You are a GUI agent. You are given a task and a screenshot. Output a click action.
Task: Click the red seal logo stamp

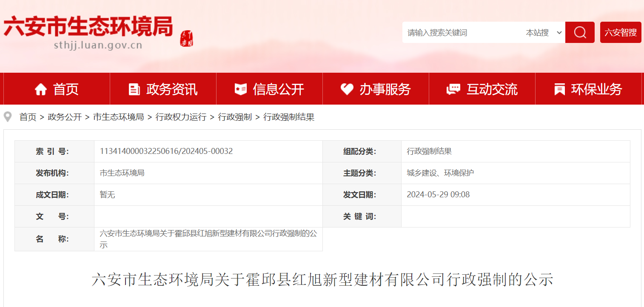point(186,39)
